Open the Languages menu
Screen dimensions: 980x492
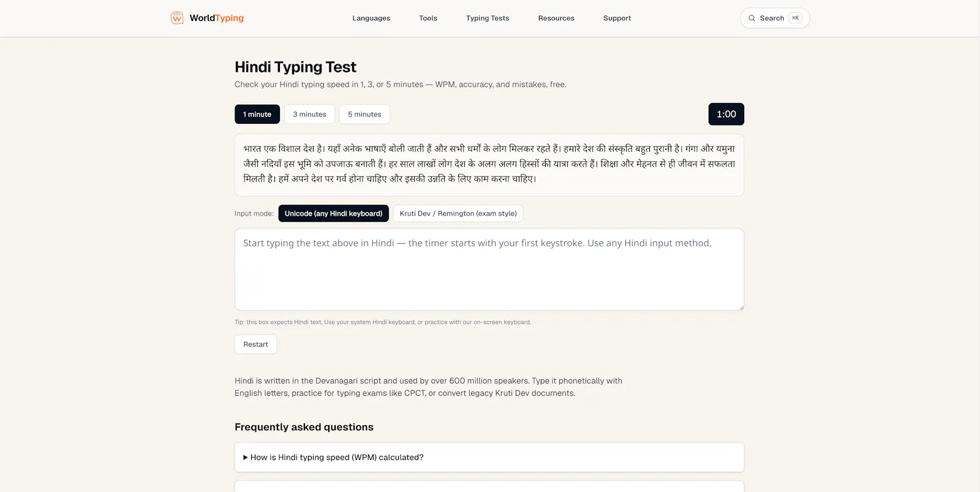(371, 18)
